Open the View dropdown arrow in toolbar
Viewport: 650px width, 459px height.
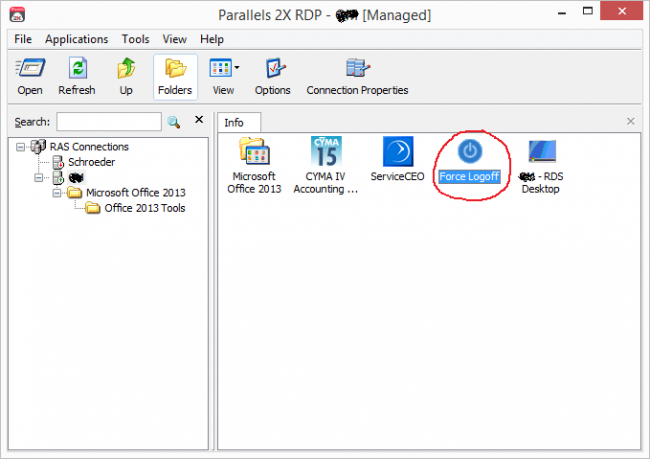[x=237, y=67]
